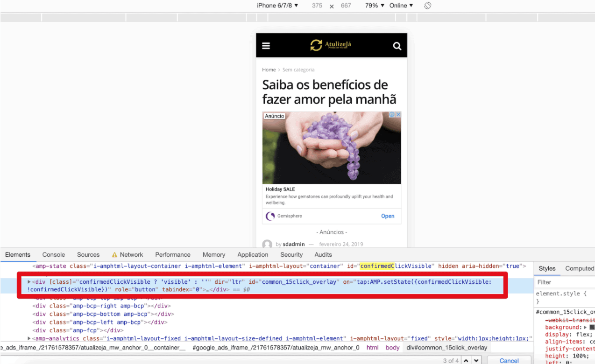The width and height of the screenshot is (595, 364).
Task: Close the ad with the X icon
Action: (398, 115)
